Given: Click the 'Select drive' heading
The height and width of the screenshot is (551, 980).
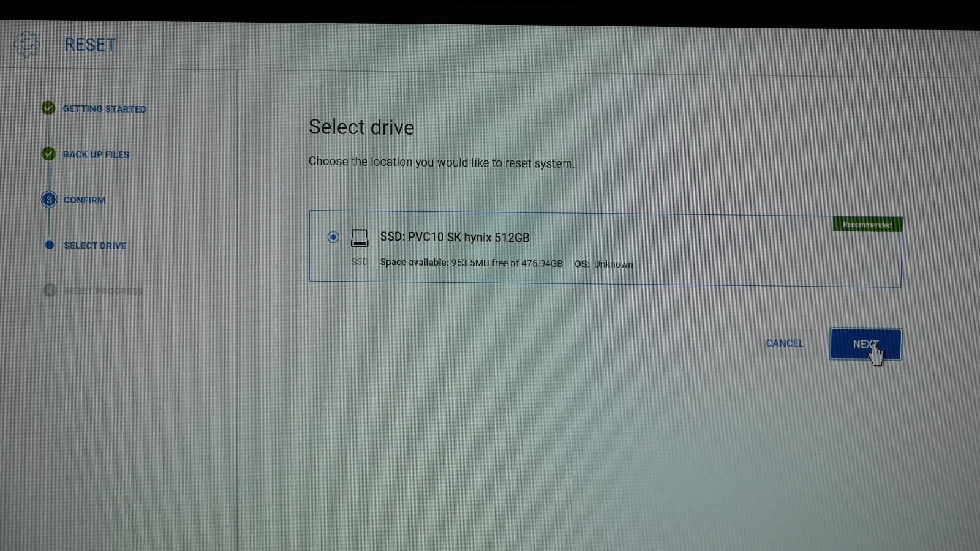Looking at the screenshot, I should [x=361, y=127].
